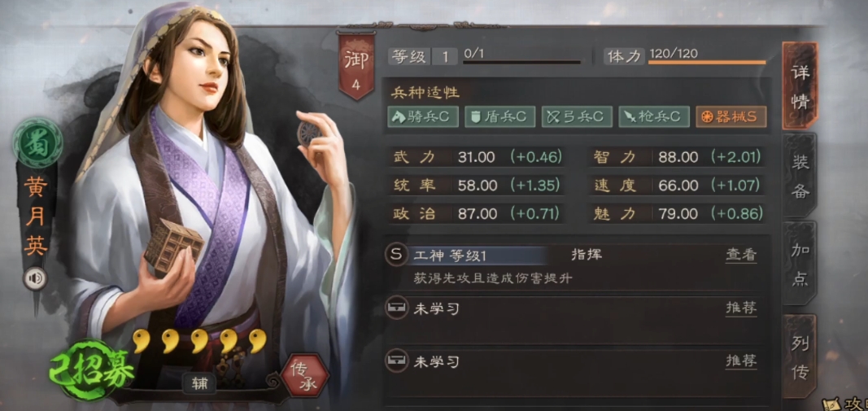Select the 枪兵C spearman troop badge
The image size is (868, 411).
coord(654,117)
